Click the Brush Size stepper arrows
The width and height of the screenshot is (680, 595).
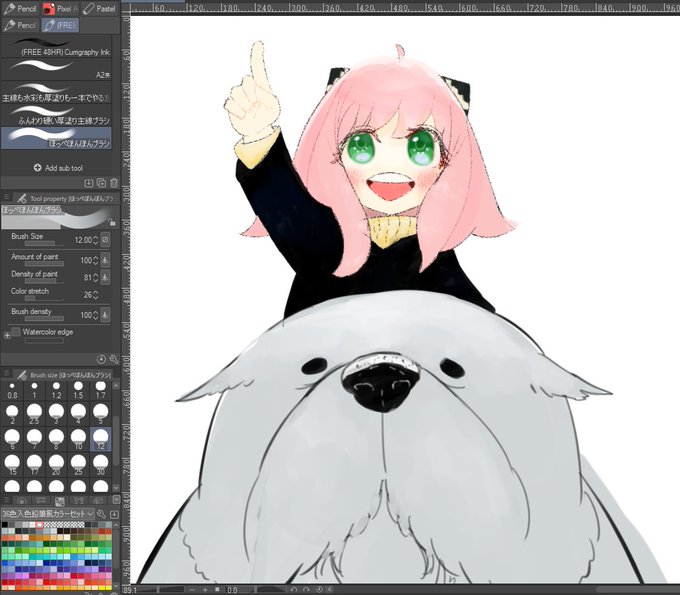tap(96, 240)
